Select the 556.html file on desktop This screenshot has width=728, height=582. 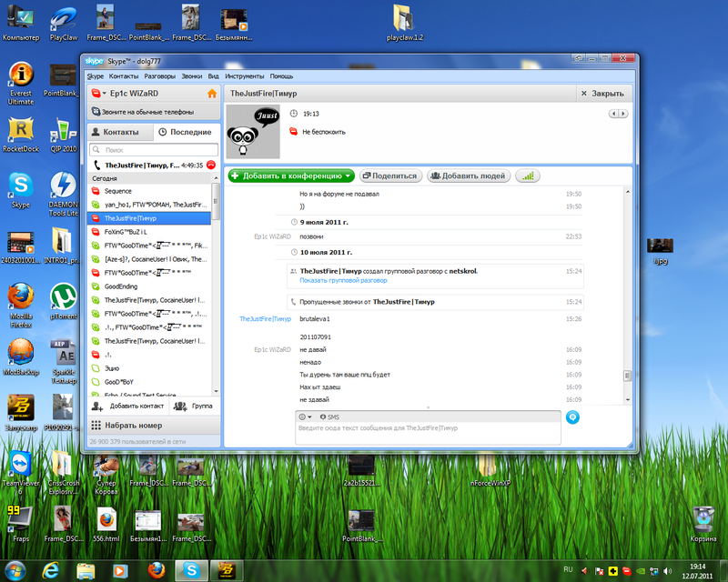106,525
